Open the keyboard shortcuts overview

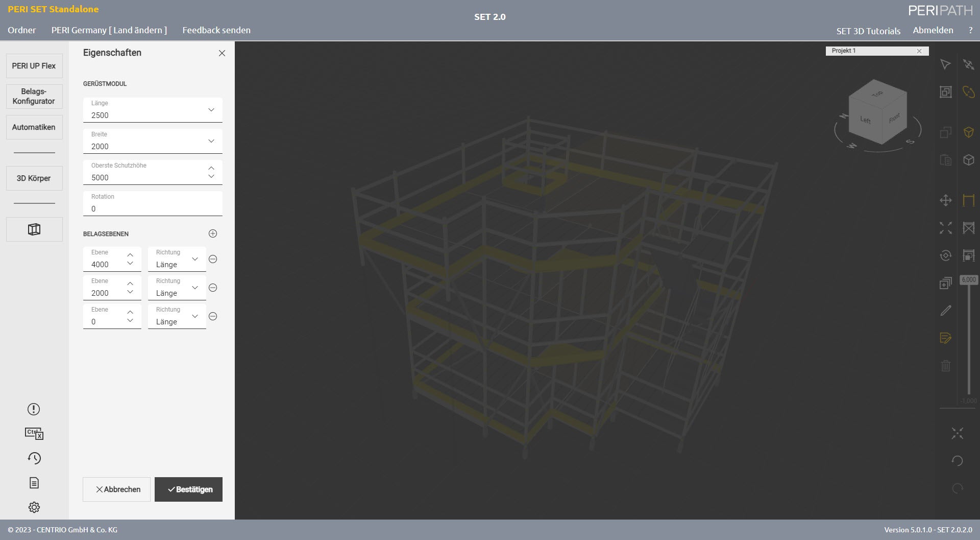pos(34,433)
